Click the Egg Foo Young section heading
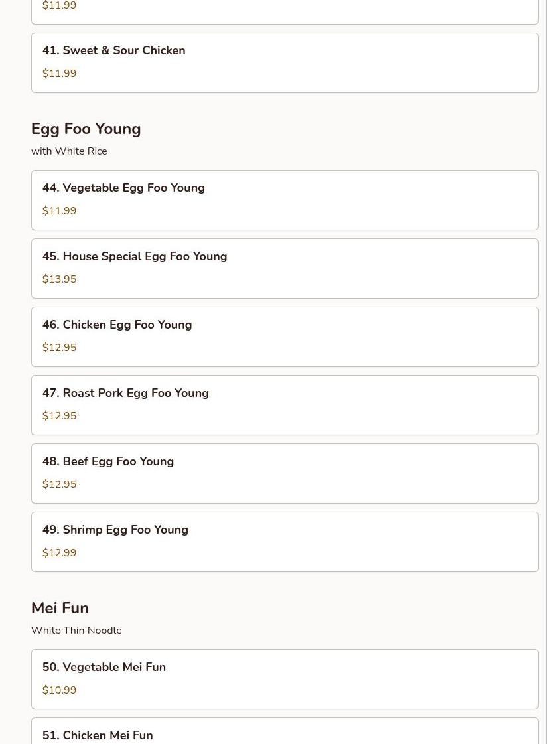Screen dimensions: 560x744 (x=86, y=129)
